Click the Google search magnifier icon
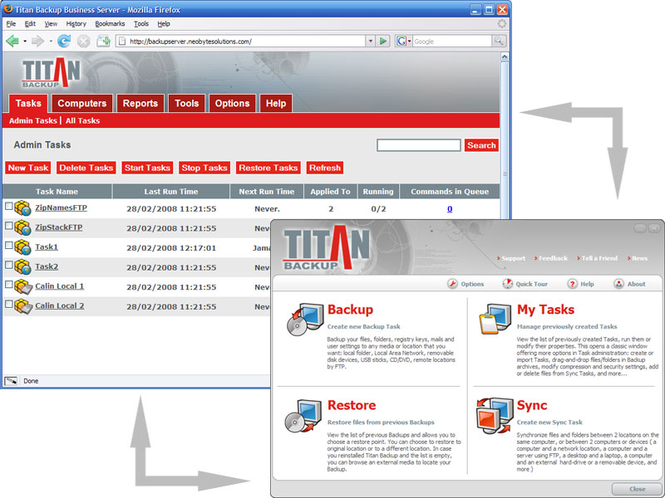The height and width of the screenshot is (498, 665). point(499,41)
